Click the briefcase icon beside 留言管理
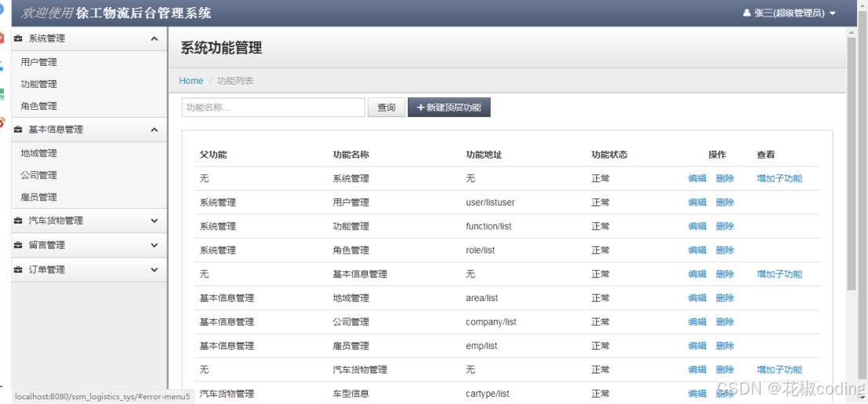This screenshot has height=404, width=868. (18, 245)
